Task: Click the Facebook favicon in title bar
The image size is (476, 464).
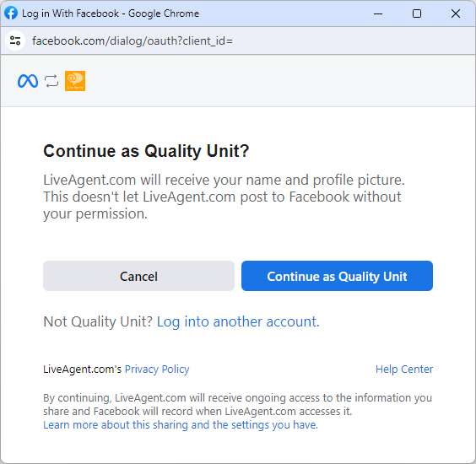Action: 11,13
